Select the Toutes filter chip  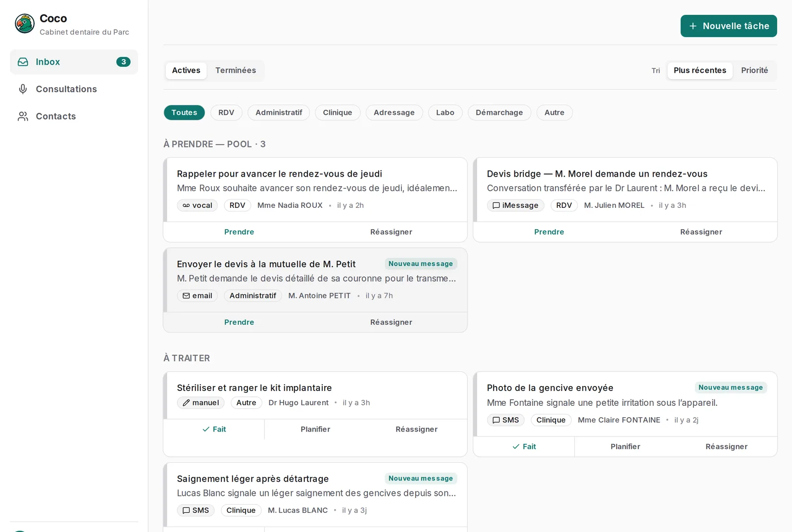[x=184, y=113]
